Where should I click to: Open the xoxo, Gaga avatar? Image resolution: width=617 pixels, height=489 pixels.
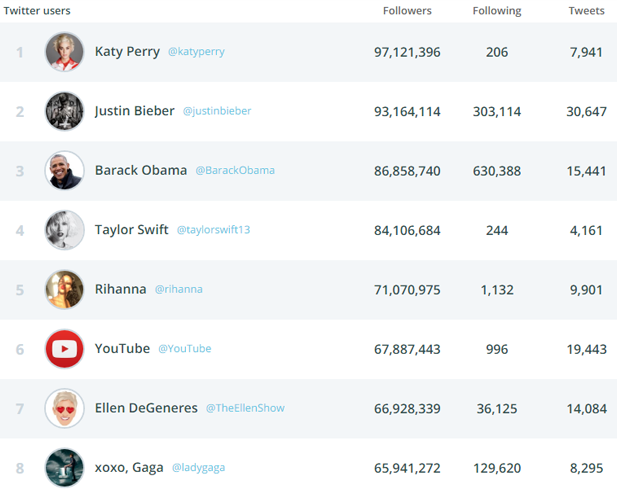click(65, 468)
